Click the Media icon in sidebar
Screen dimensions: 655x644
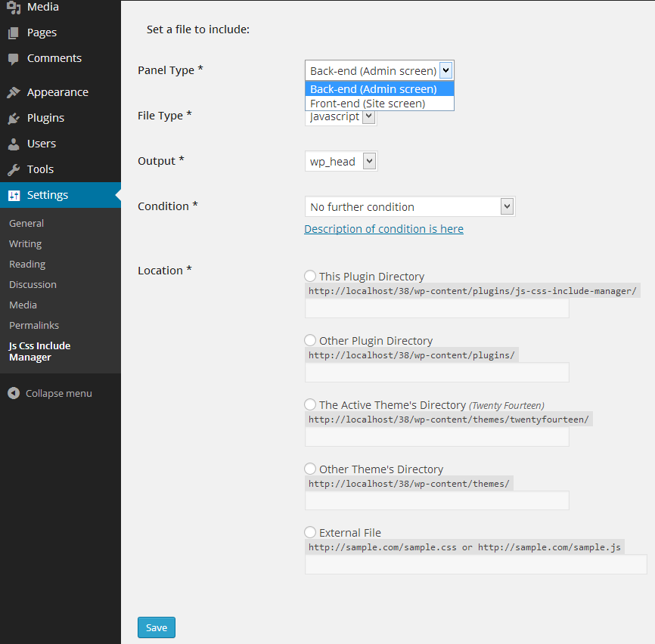14,8
